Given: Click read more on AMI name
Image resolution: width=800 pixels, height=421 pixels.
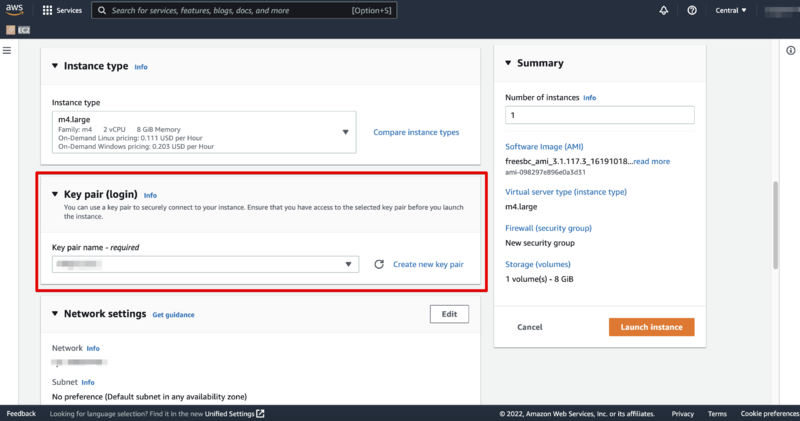Looking at the screenshot, I should tap(652, 161).
